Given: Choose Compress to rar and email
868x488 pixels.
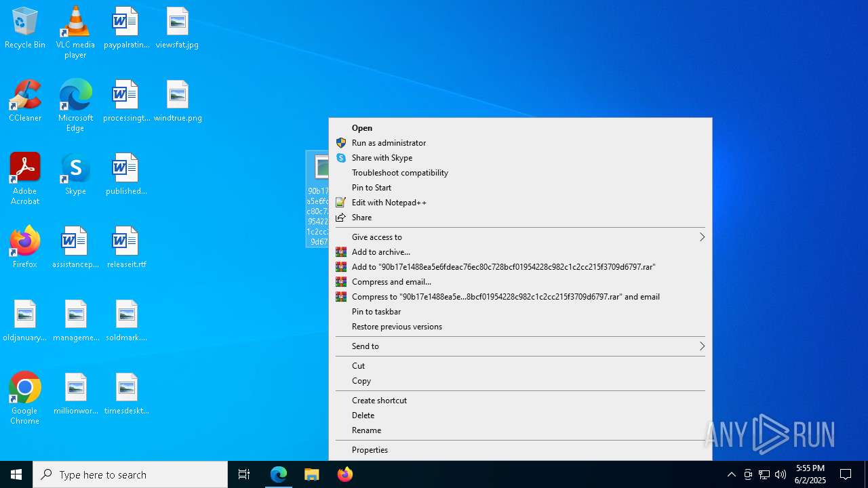Looking at the screenshot, I should (520, 297).
